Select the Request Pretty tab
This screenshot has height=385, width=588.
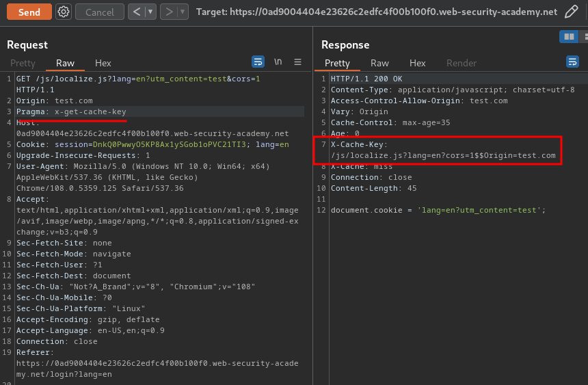(x=23, y=63)
